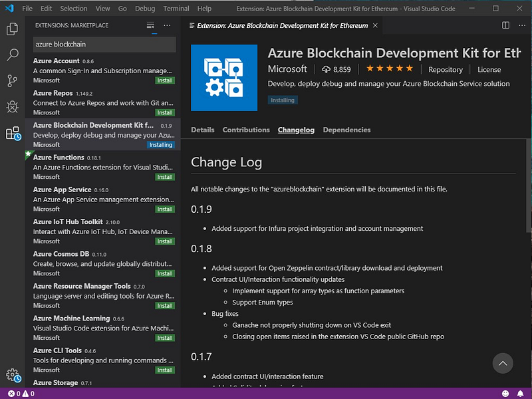
Task: Open the Debug view icon
Action: click(x=12, y=107)
